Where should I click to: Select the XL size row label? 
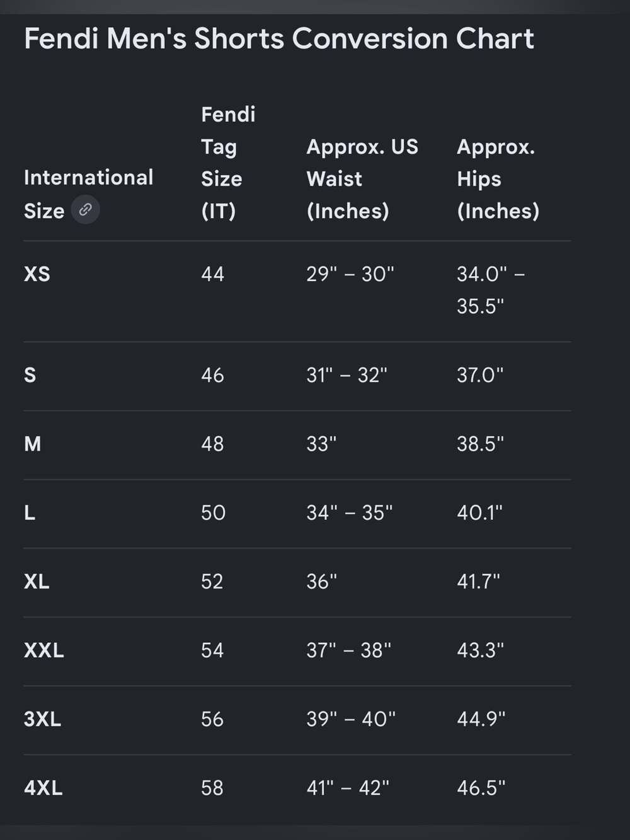pos(37,581)
